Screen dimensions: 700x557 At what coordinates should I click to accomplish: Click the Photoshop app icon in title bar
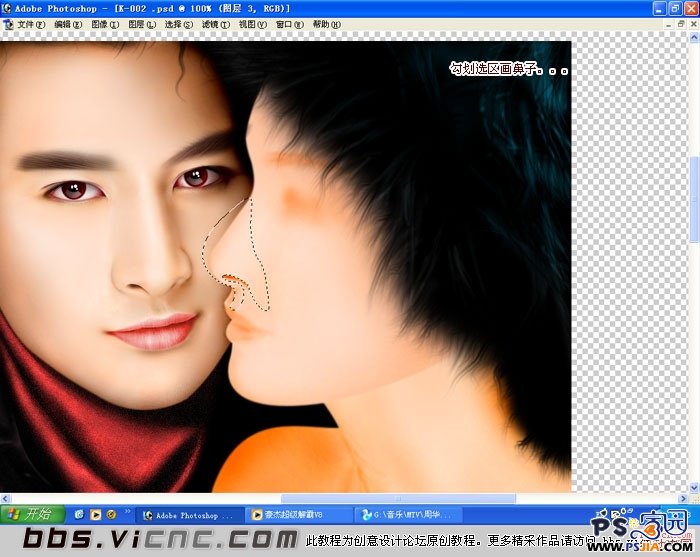coord(6,8)
